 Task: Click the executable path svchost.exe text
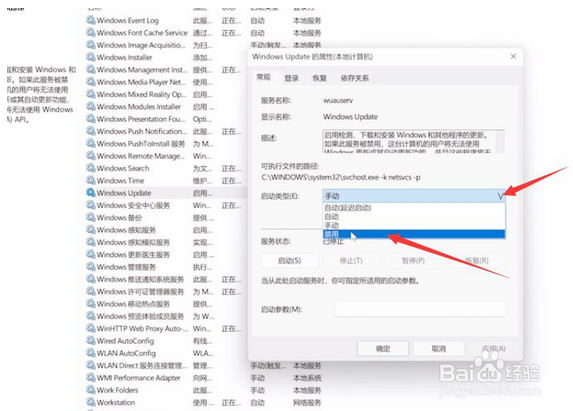coord(341,177)
